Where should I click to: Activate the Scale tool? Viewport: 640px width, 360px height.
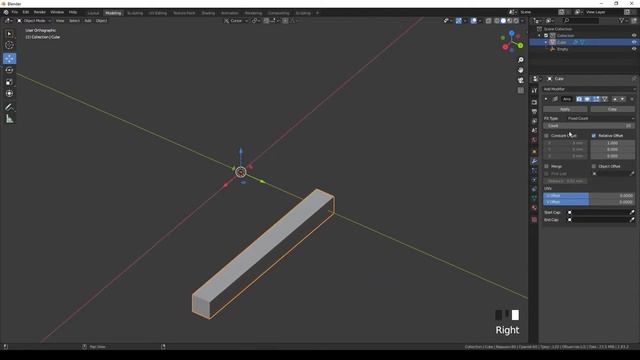pyautogui.click(x=9, y=82)
